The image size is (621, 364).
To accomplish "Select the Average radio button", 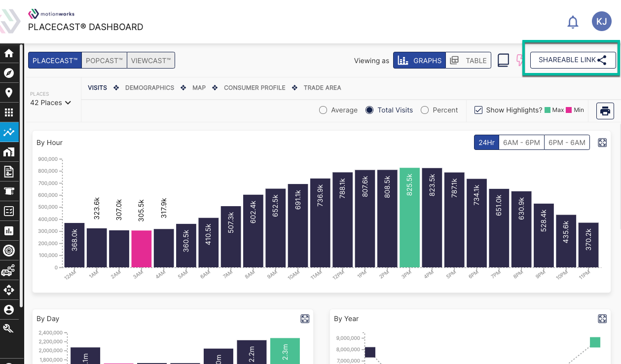I will [x=323, y=110].
